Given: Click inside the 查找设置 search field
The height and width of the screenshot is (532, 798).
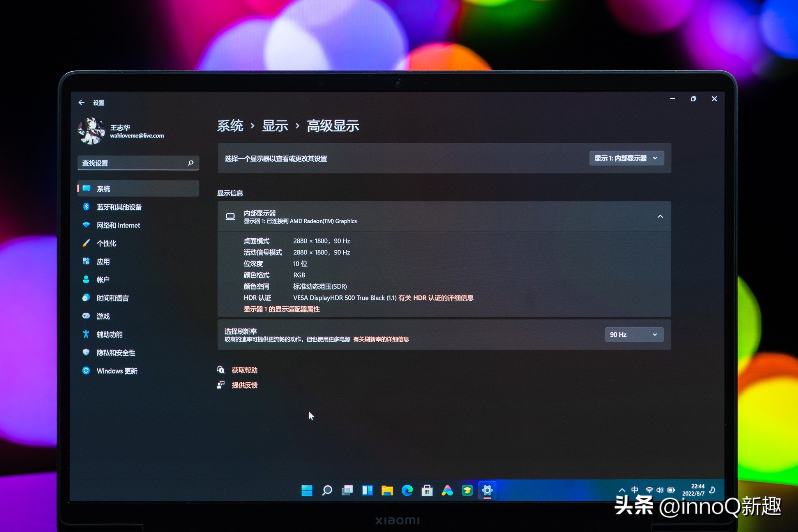Looking at the screenshot, I should coord(132,163).
